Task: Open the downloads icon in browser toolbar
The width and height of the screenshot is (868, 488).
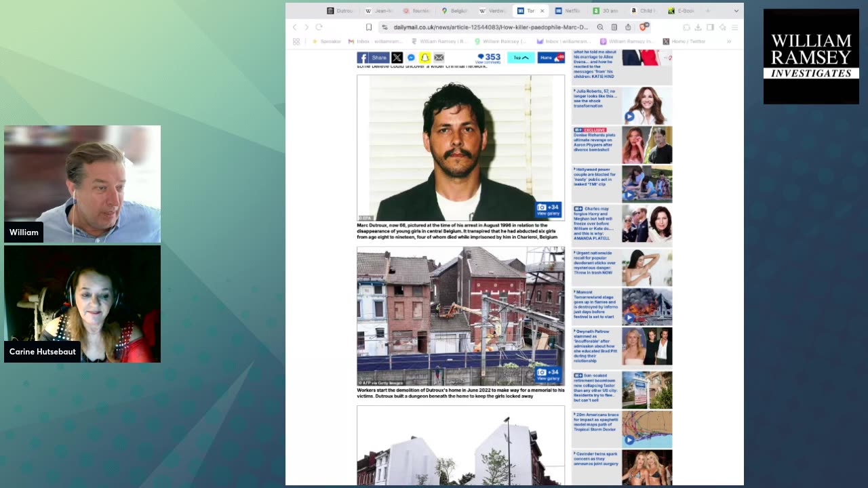Action: click(x=698, y=27)
